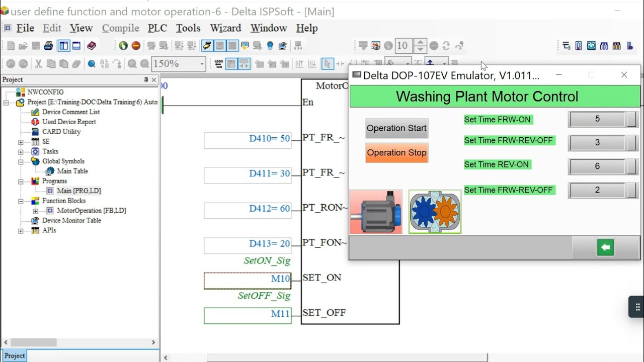Viewport: 644px width, 362px height.
Task: Click the Cut scissors icon
Action: coord(38,64)
